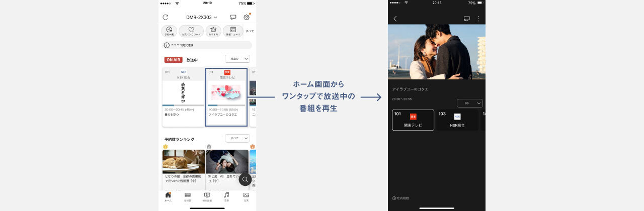Open the 地上D broadcast type dropdown
The width and height of the screenshot is (644, 211).
pyautogui.click(x=237, y=59)
